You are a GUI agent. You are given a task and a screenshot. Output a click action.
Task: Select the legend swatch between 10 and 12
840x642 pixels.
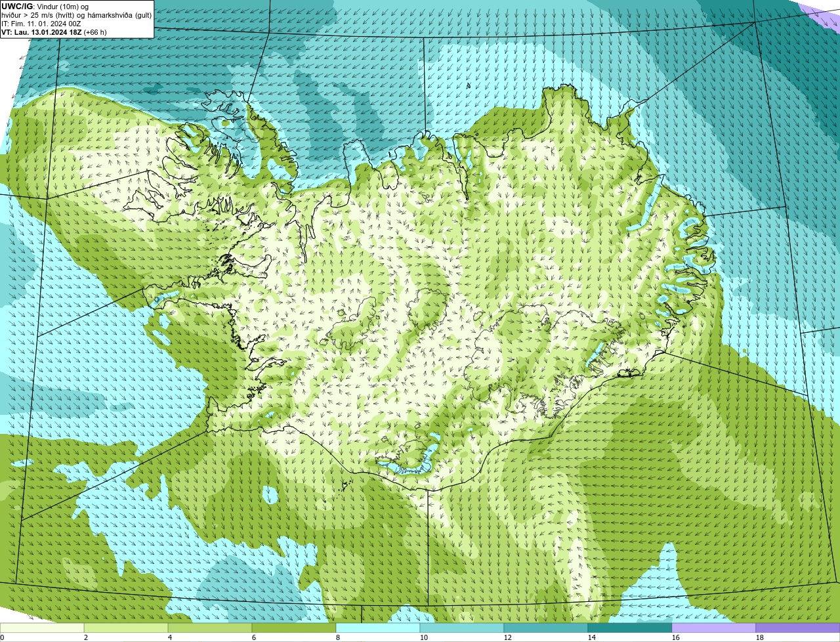[462, 628]
